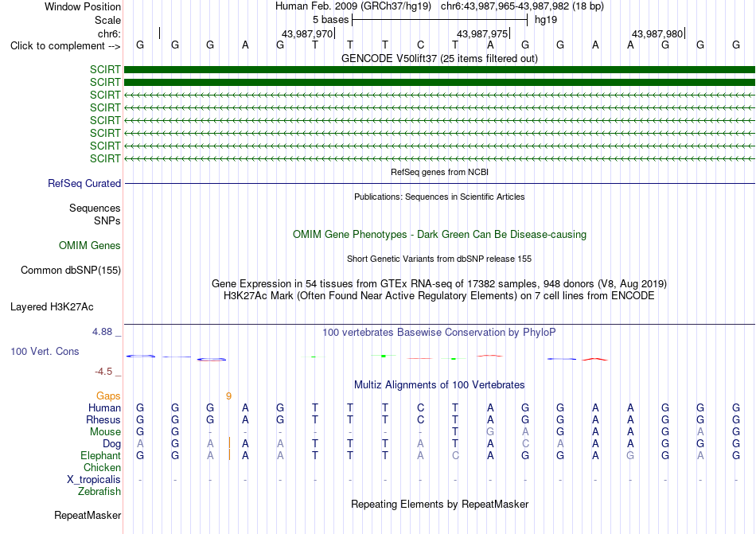Select the Rhesus alignment row label
The image size is (756, 534).
pyautogui.click(x=103, y=419)
